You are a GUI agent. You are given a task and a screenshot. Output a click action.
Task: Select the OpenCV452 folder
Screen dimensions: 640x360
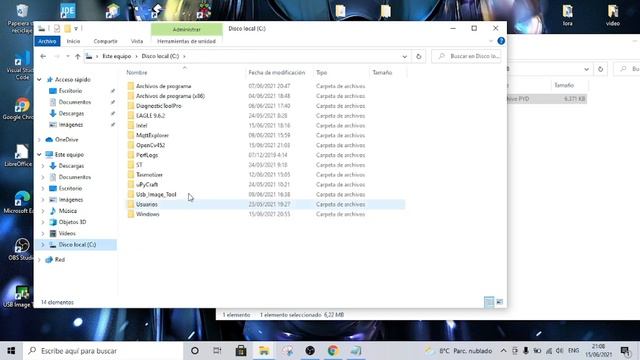tap(151, 145)
